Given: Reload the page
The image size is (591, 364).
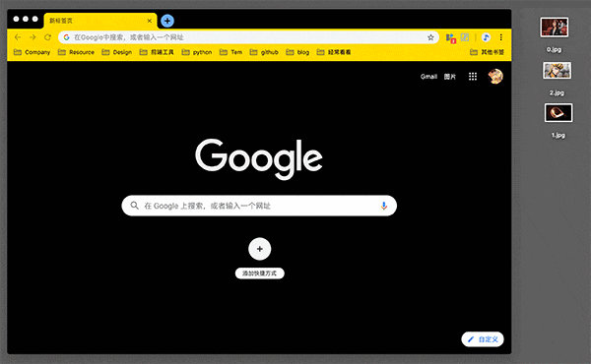Looking at the screenshot, I should pos(47,37).
